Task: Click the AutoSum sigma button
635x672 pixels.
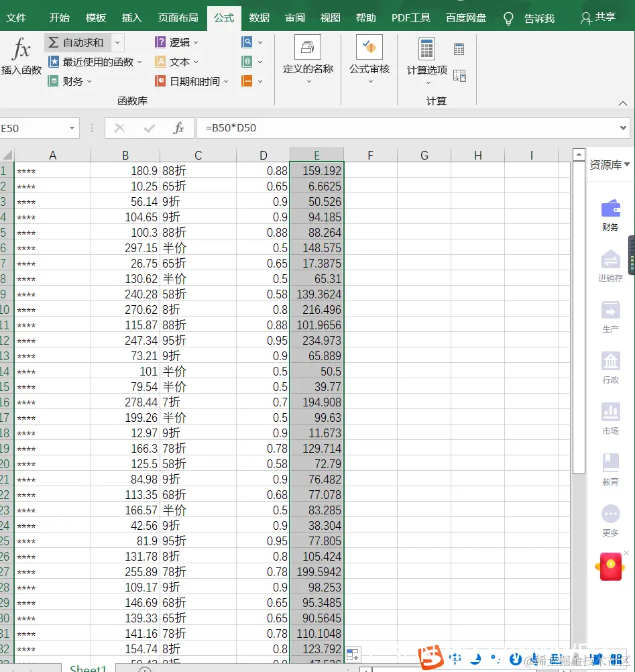Action: pyautogui.click(x=76, y=42)
